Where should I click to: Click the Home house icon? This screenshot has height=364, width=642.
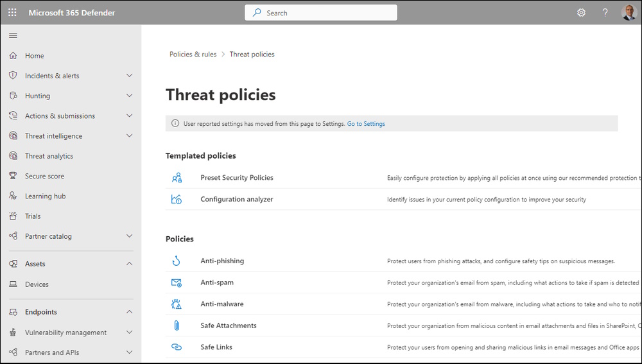pyautogui.click(x=13, y=55)
